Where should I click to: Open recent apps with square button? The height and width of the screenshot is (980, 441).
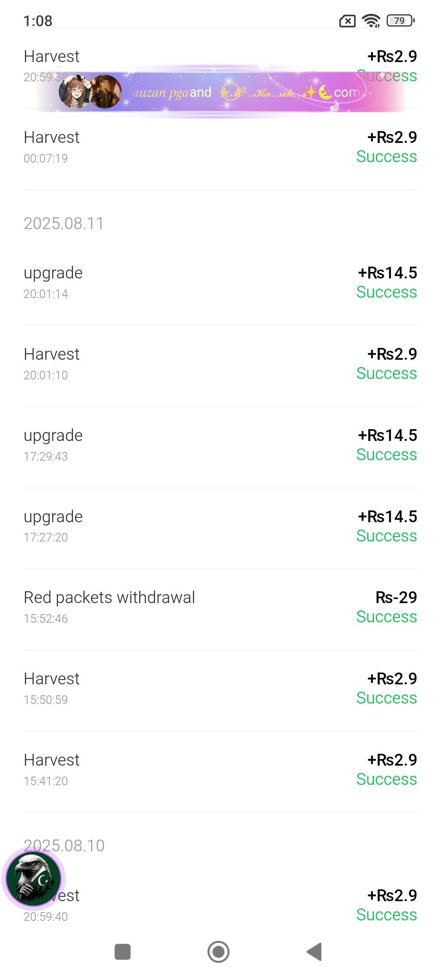[122, 952]
